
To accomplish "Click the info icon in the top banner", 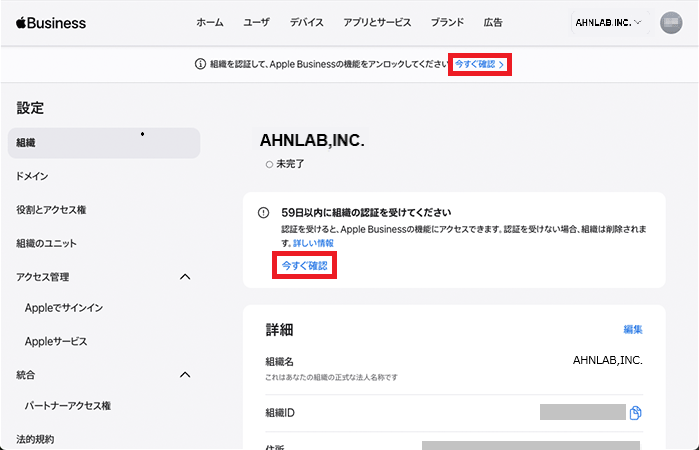I will coord(200,64).
